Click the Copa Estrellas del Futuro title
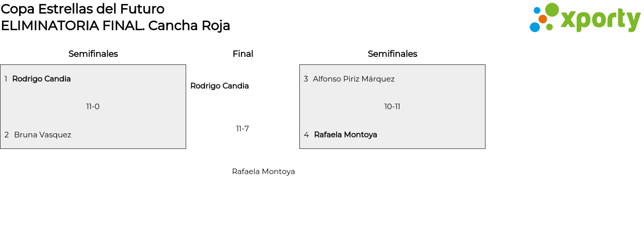 (83, 9)
